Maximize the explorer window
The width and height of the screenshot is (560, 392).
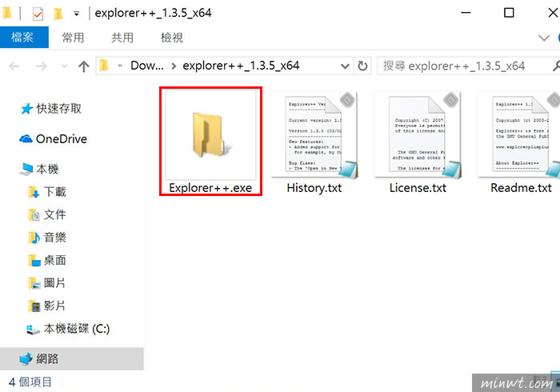pos(509,13)
